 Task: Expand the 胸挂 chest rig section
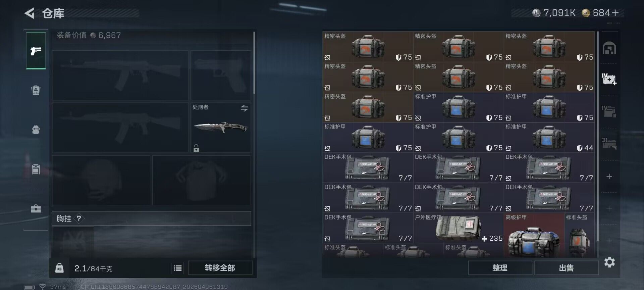(151, 219)
